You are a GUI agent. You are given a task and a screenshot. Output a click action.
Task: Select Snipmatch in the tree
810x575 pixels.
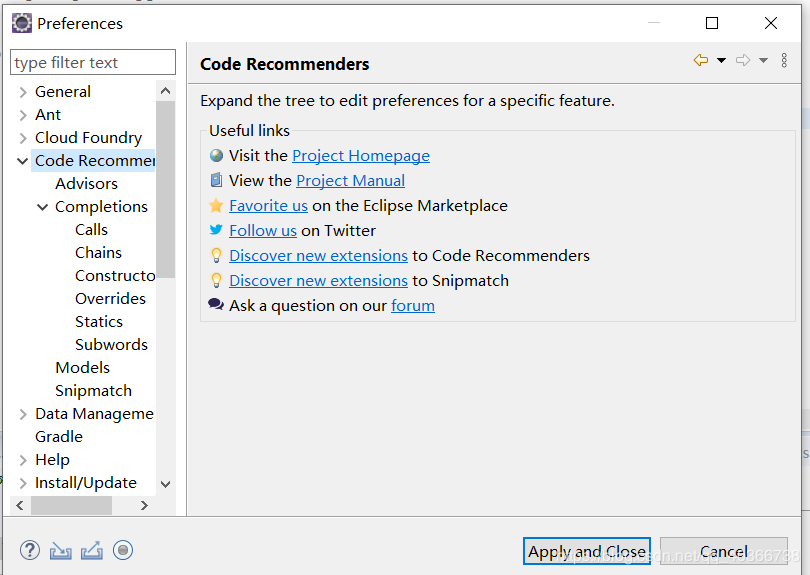click(93, 391)
